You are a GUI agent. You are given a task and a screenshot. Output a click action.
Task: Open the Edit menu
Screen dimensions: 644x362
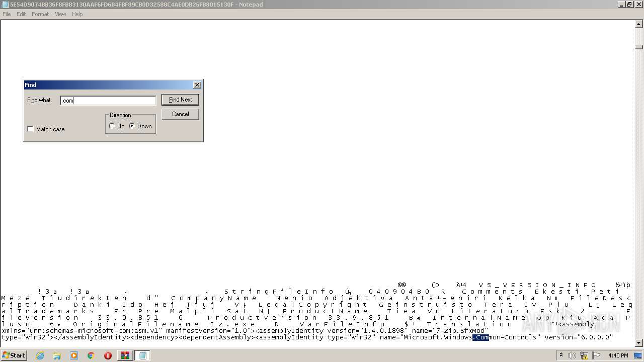[21, 14]
